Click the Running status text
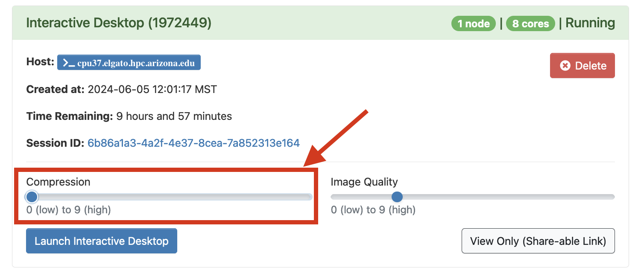644x279 pixels. pyautogui.click(x=590, y=23)
